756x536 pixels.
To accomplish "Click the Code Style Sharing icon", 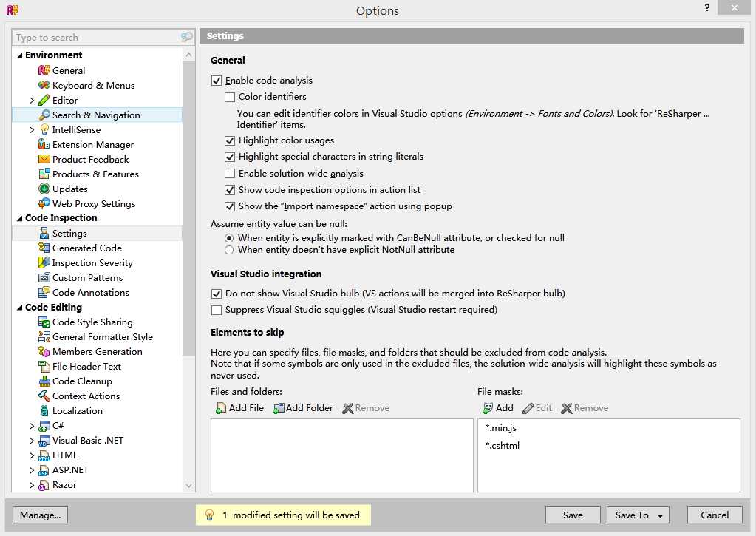I will tap(44, 322).
